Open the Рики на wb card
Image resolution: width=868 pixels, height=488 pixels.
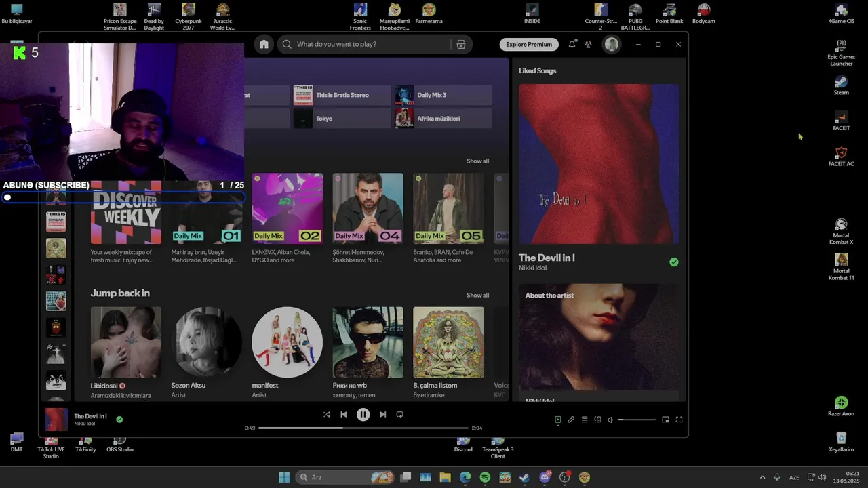[368, 352]
